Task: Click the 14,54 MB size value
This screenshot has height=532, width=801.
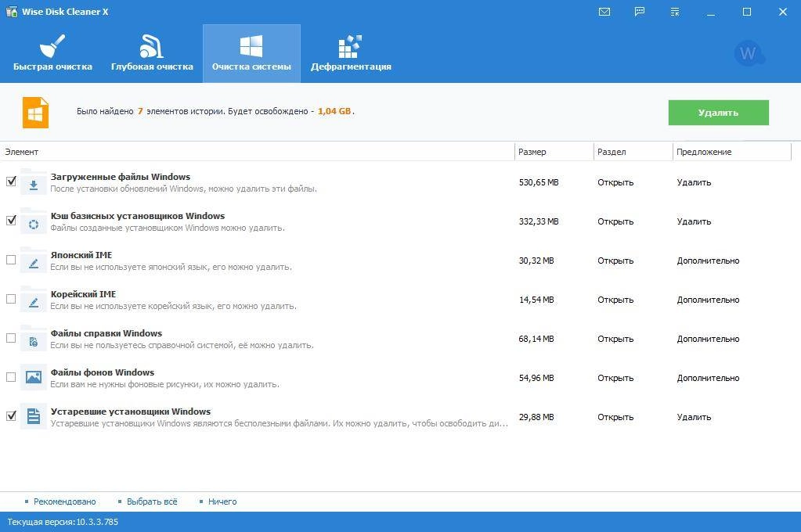Action: point(536,300)
